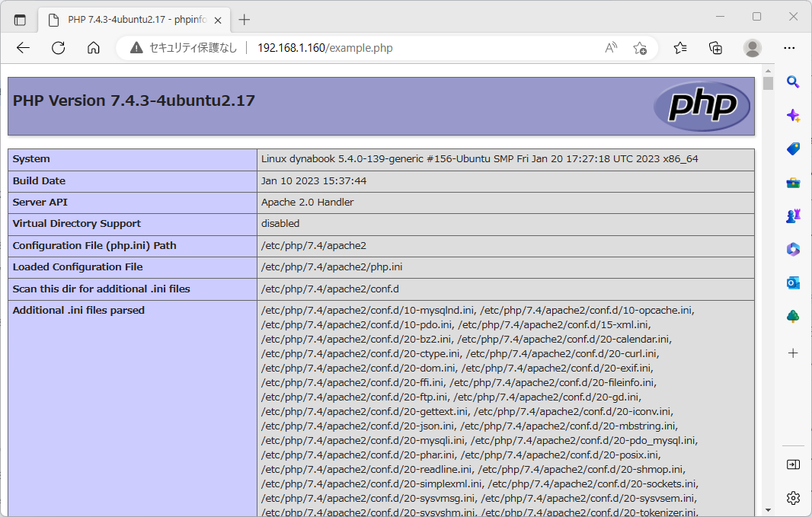Viewport: 812px width, 517px height.
Task: Open the Shopping tag icon in sidebar
Action: 793,149
